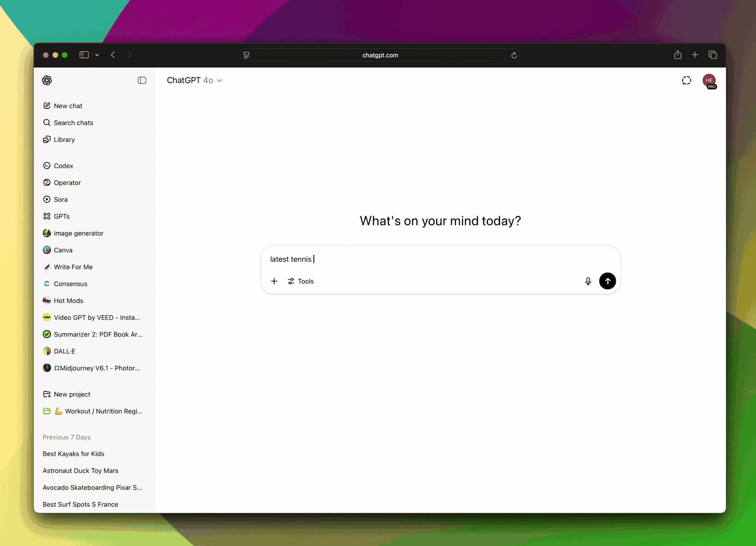This screenshot has height=546, width=756.
Task: Open a New chat
Action: 68,105
